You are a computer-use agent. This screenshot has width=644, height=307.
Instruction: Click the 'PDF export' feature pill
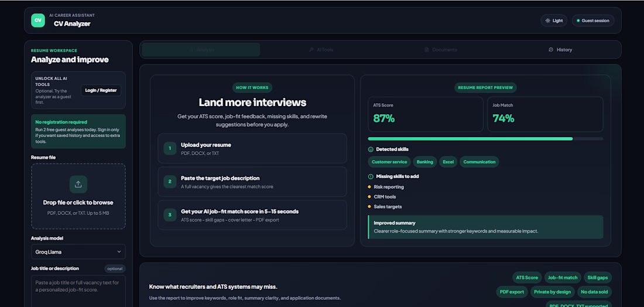tap(512, 292)
